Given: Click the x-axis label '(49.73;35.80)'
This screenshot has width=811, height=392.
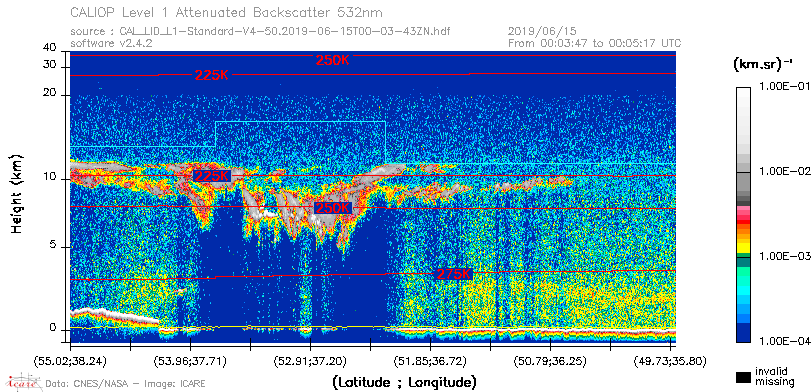Looking at the screenshot, I should click(x=670, y=360).
